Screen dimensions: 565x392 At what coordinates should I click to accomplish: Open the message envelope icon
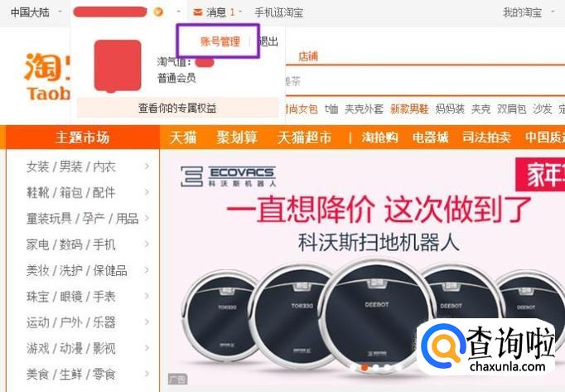(197, 12)
